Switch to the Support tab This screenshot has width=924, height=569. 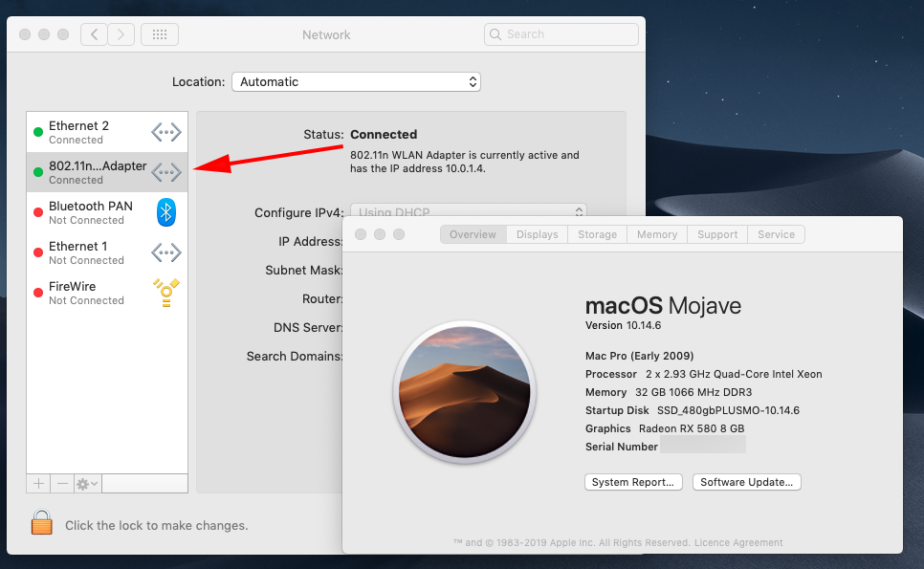click(x=717, y=234)
